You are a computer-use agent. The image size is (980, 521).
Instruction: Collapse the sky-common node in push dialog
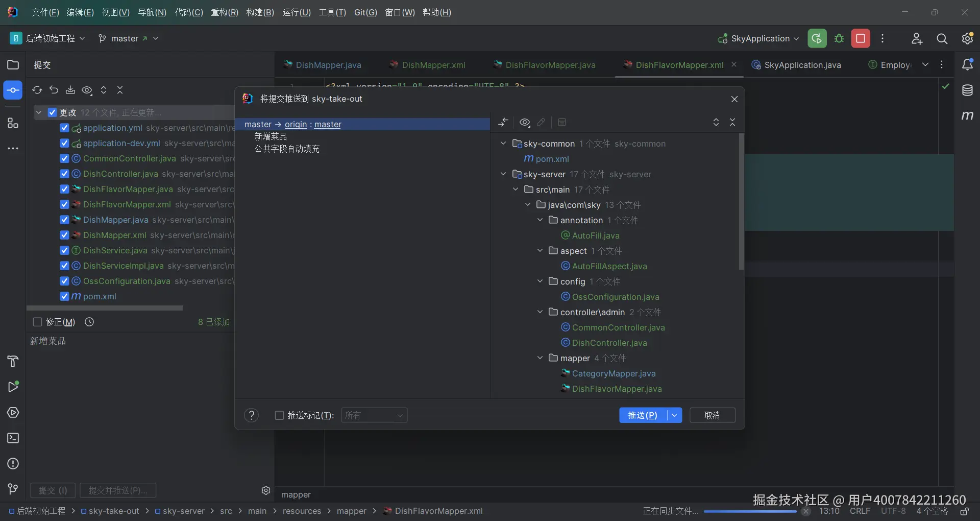coord(503,144)
